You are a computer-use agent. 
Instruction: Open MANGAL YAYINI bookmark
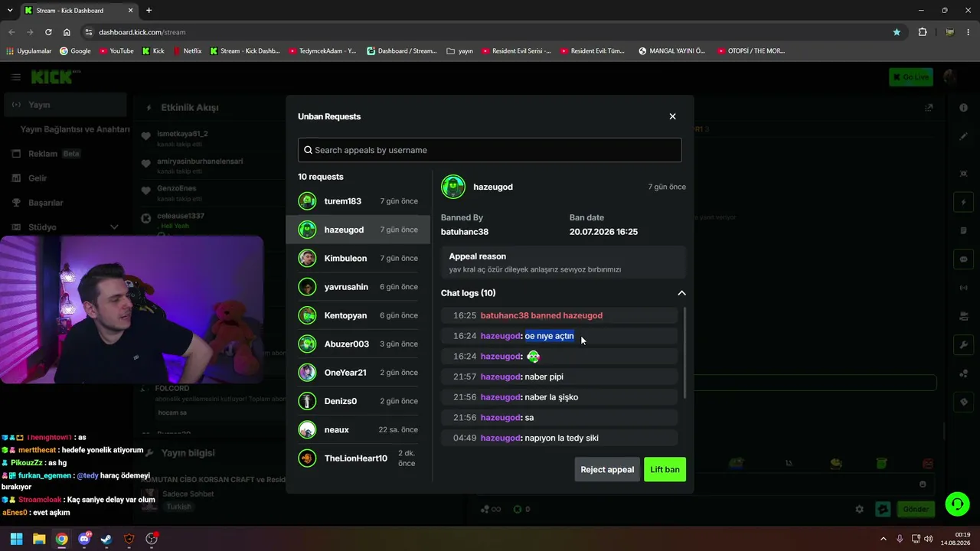(671, 51)
